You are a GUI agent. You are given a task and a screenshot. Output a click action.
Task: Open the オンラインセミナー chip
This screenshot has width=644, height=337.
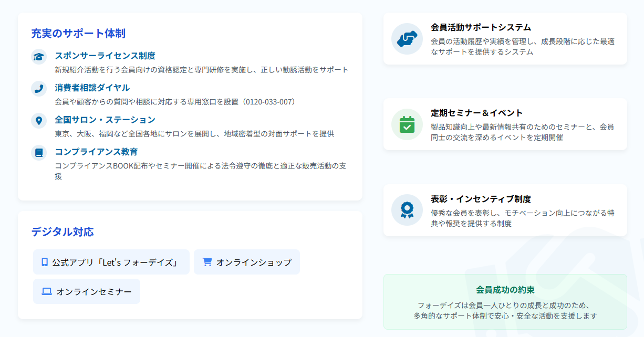tap(87, 291)
